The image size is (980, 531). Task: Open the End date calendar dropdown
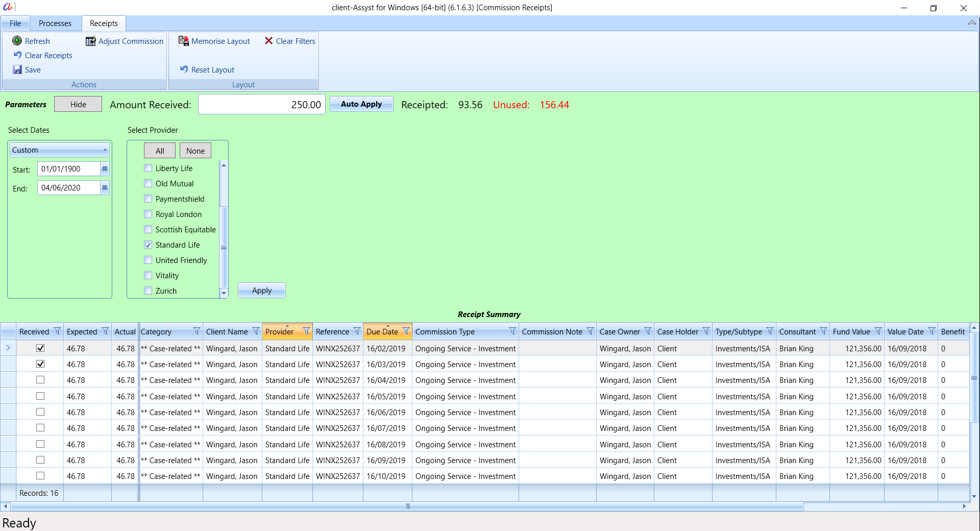[105, 188]
